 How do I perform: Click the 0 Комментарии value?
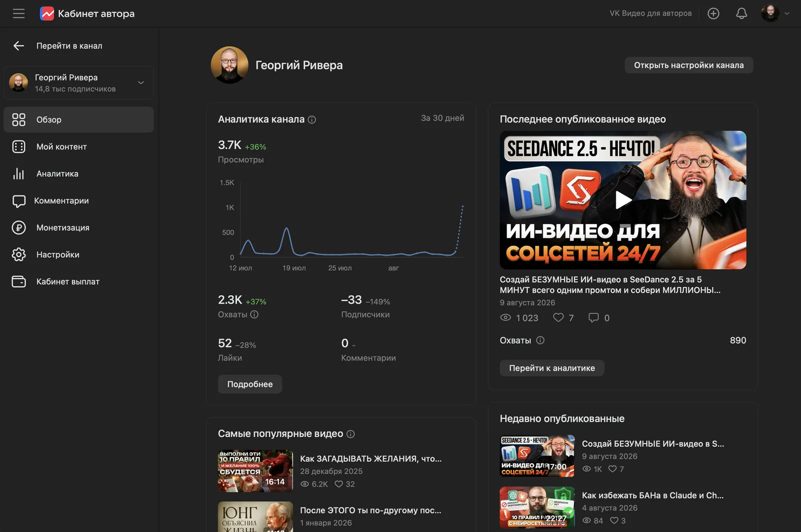point(345,343)
